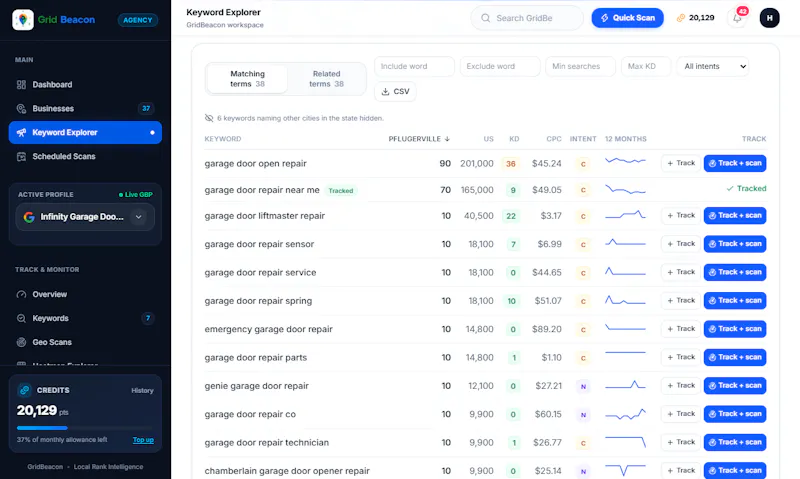Track + scan genie garage door repair
Screen dimensions: 800x479
point(735,386)
